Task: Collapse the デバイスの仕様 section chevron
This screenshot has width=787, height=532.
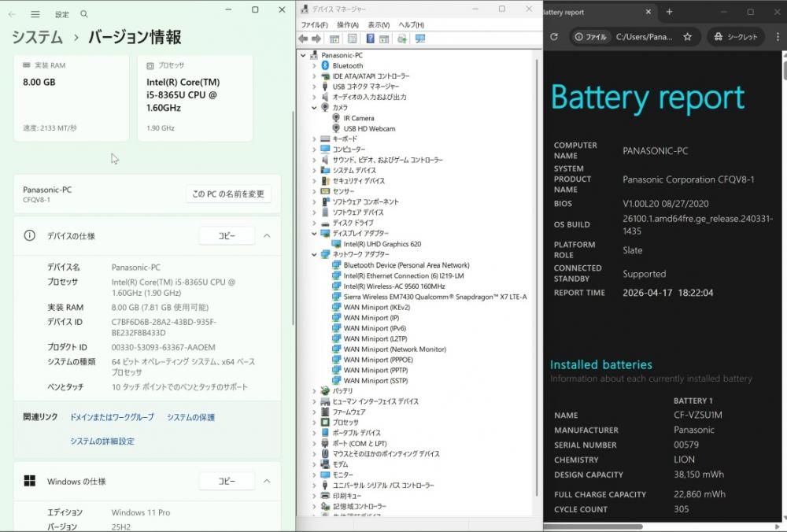Action: (267, 236)
